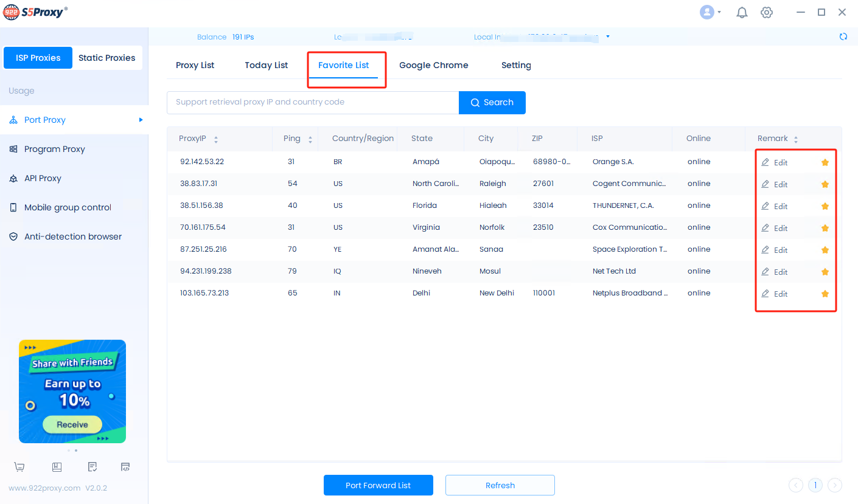
Task: Open the settings gear icon in title bar
Action: pos(767,12)
